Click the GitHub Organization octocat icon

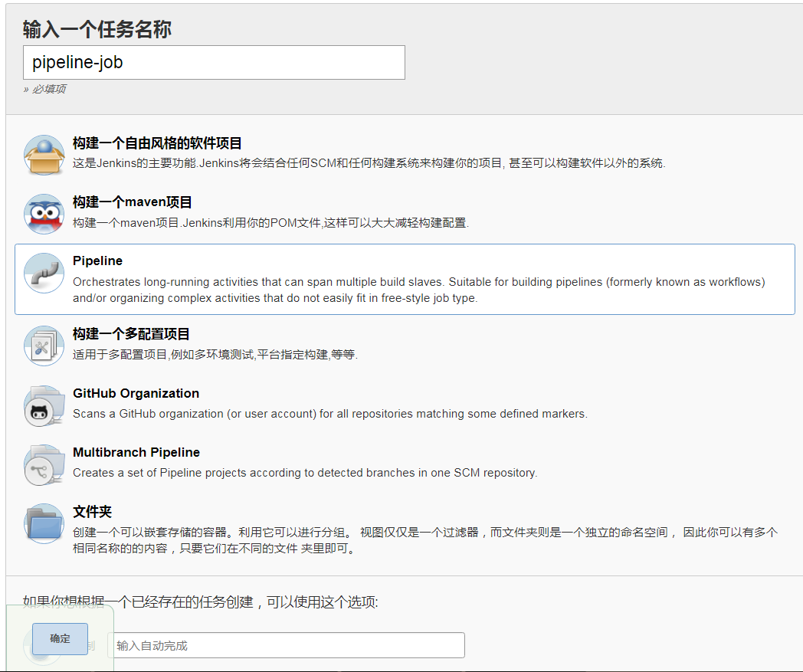[x=44, y=405]
